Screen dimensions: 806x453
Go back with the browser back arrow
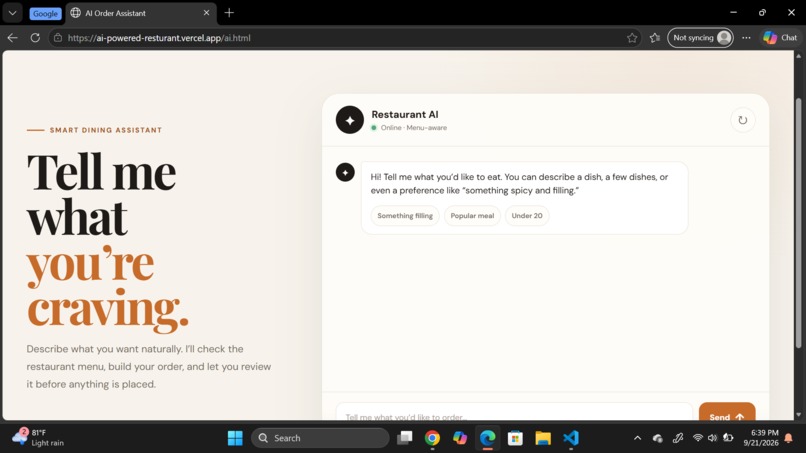coord(12,38)
